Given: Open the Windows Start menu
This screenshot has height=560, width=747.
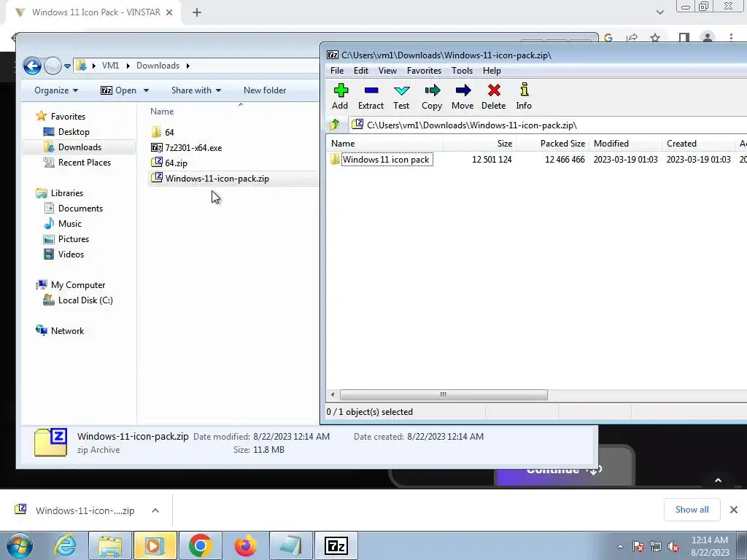Looking at the screenshot, I should [20, 545].
